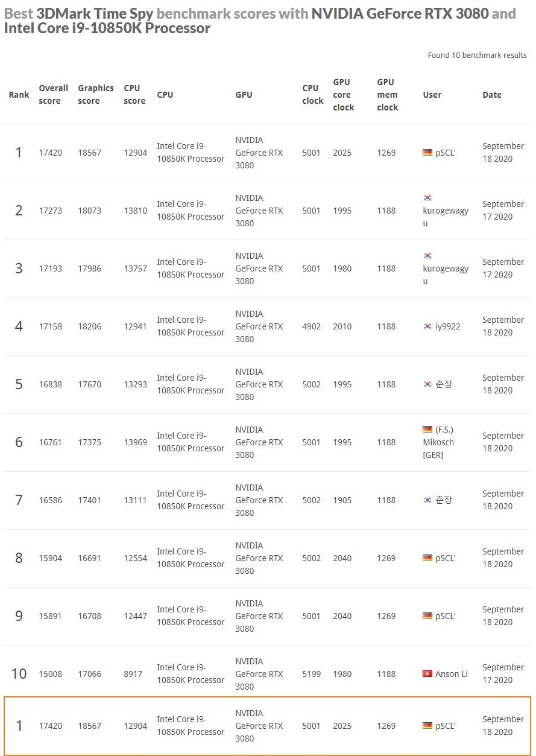
Task: Click the rank 10 row score 15008
Action: (x=51, y=674)
